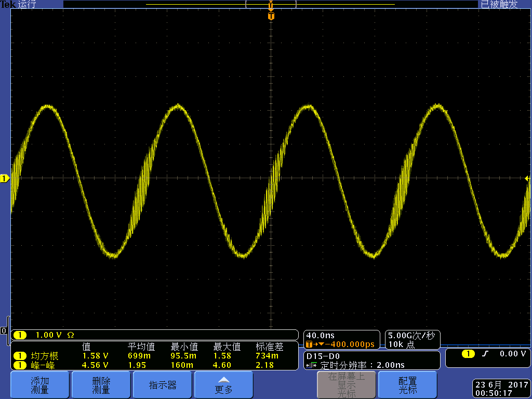Click the peak-to-peak std dev value 2.18
532x399 pixels.
(264, 365)
